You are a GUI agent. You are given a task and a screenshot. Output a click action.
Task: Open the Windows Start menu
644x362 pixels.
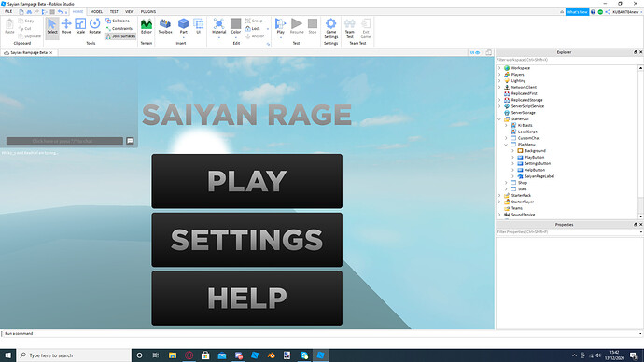pos(7,355)
